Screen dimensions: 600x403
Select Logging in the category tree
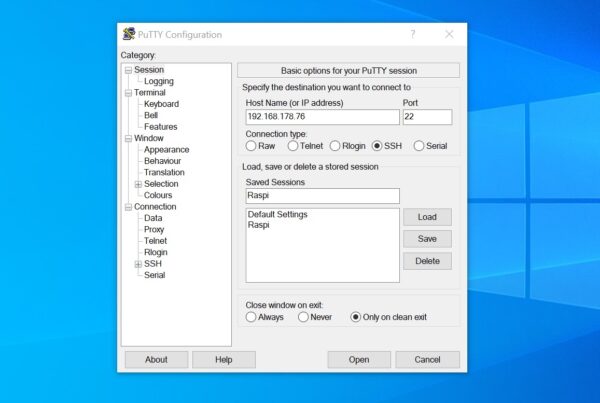click(158, 82)
